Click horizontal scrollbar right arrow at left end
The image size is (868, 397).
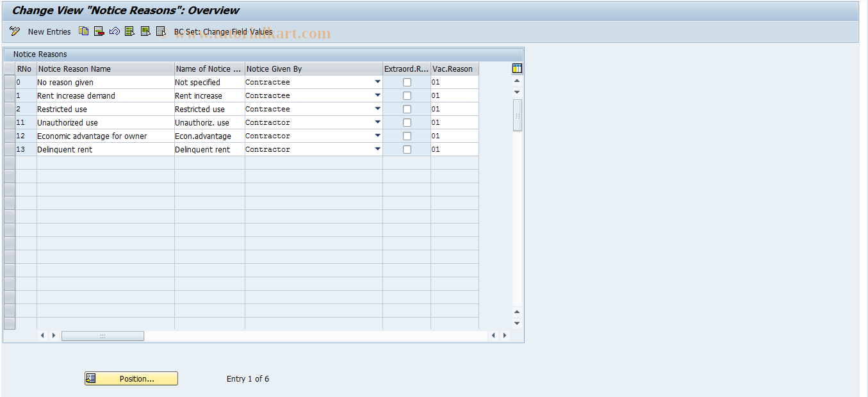[54, 336]
